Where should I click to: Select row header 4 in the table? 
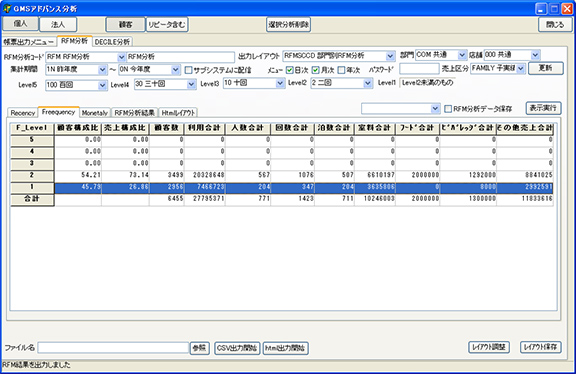click(x=32, y=152)
